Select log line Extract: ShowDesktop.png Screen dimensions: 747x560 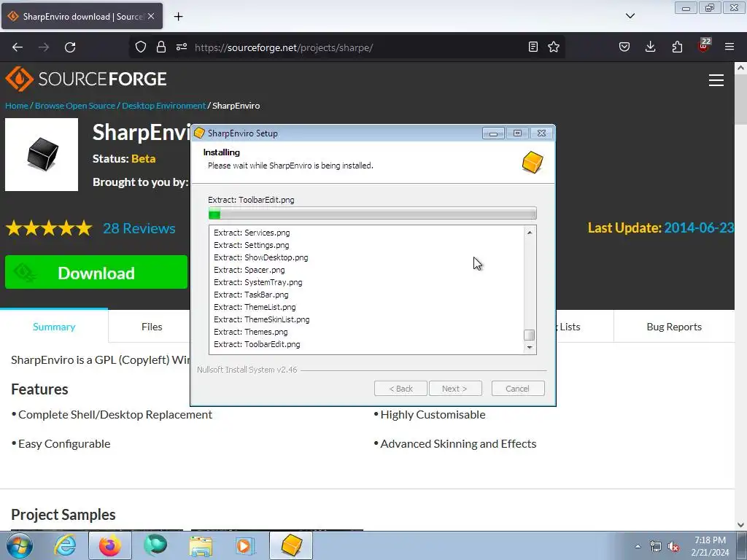coord(260,257)
